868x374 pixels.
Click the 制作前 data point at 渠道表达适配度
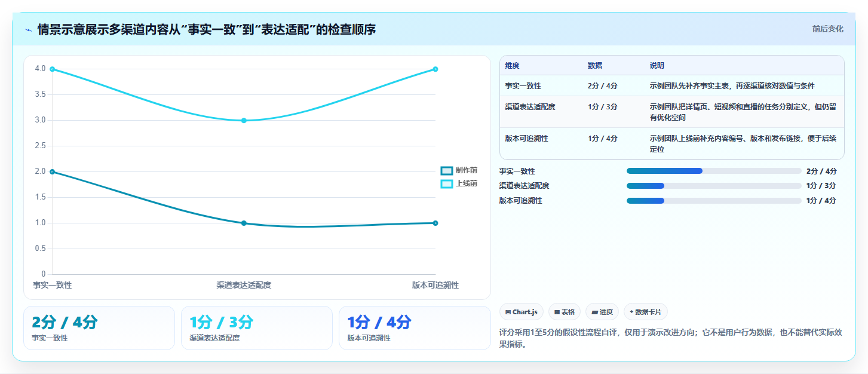click(244, 223)
